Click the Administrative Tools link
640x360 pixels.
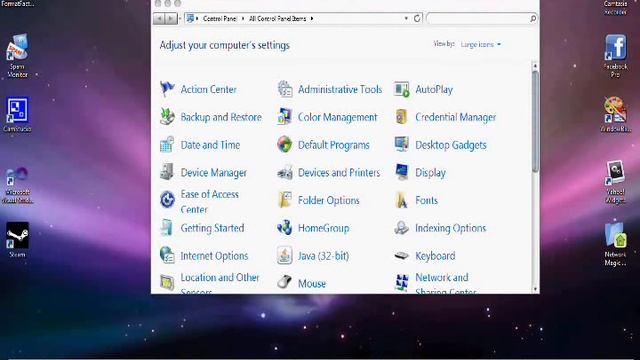[340, 89]
